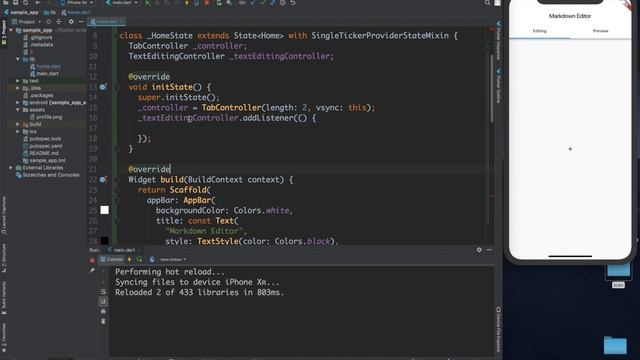Image resolution: width=640 pixels, height=360 pixels.
Task: Open Project view selector dropdown
Action: coord(27,22)
